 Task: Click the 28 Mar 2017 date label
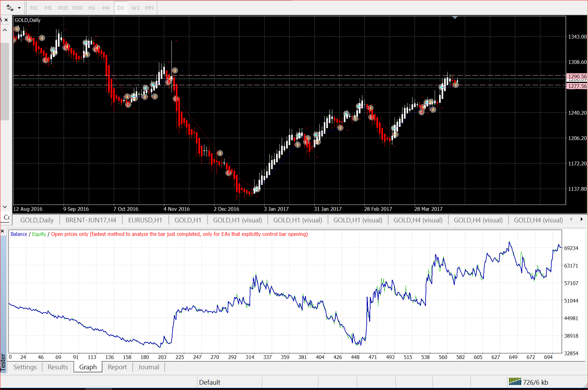428,209
